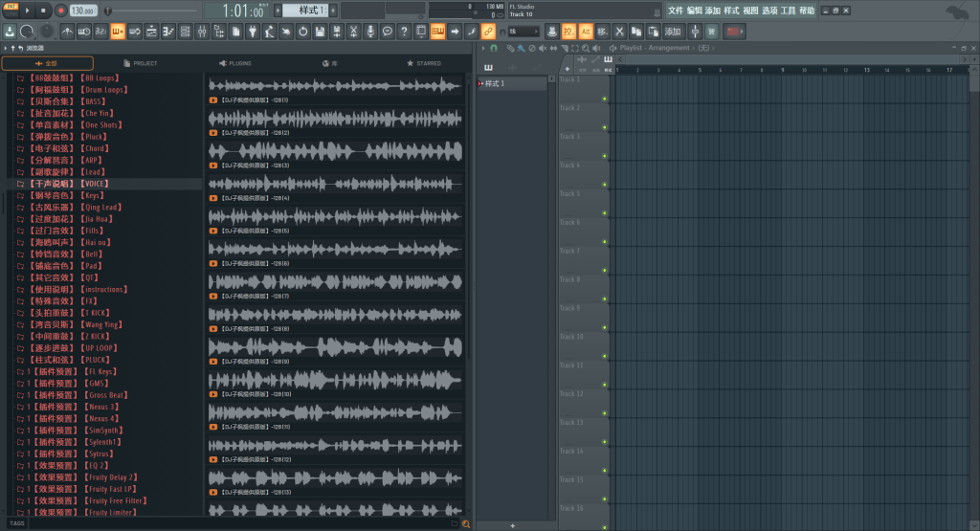This screenshot has height=531, width=980.
Task: Toggle the metronome button
Action: (x=67, y=32)
